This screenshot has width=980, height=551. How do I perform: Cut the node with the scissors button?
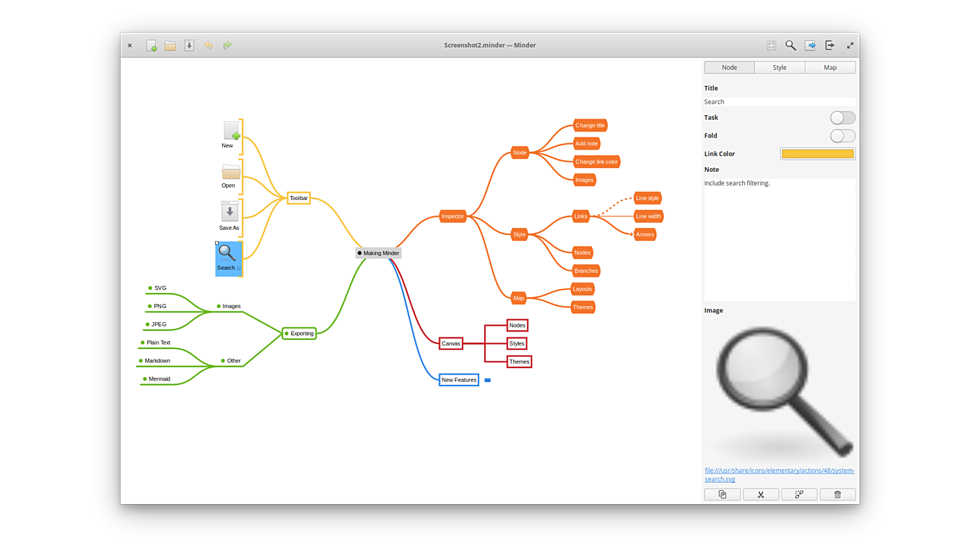pyautogui.click(x=760, y=495)
